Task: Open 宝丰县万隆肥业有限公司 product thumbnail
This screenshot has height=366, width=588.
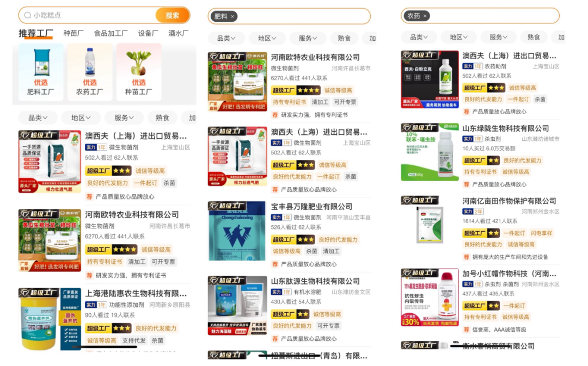Action: [x=237, y=231]
